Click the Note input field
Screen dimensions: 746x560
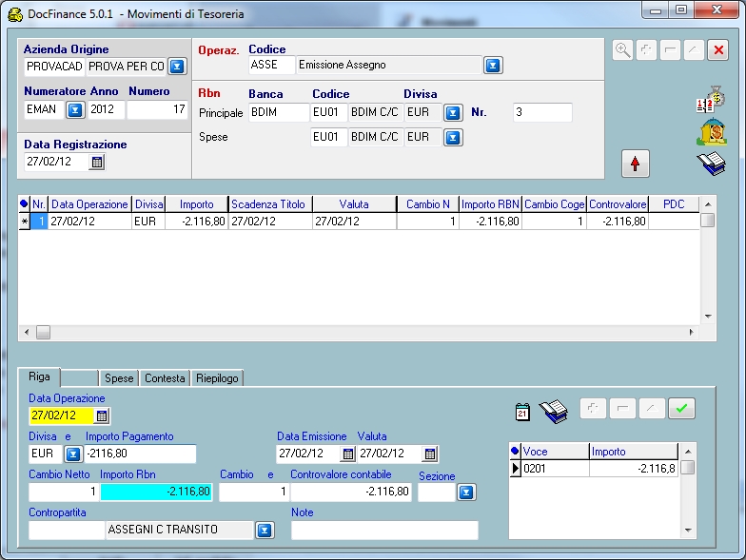point(384,530)
